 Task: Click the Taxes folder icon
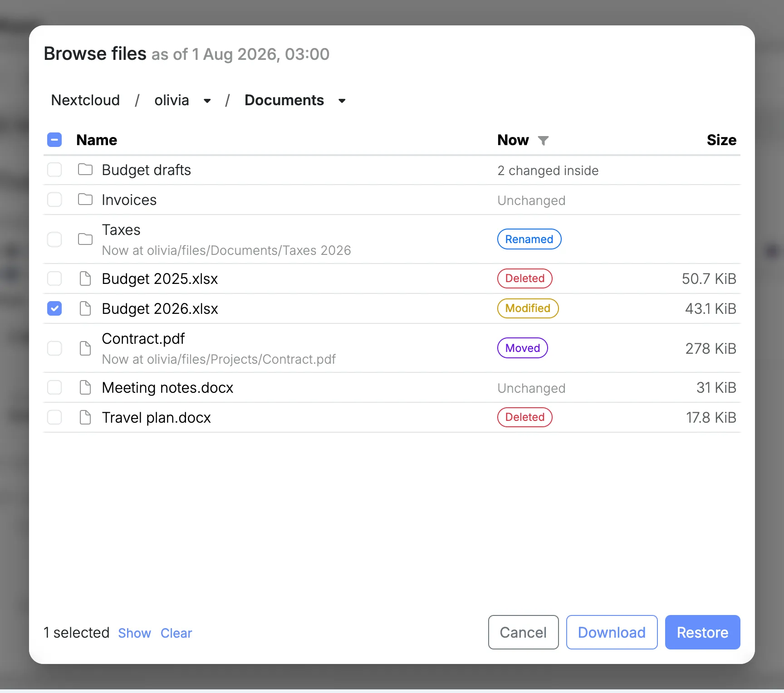pos(85,239)
